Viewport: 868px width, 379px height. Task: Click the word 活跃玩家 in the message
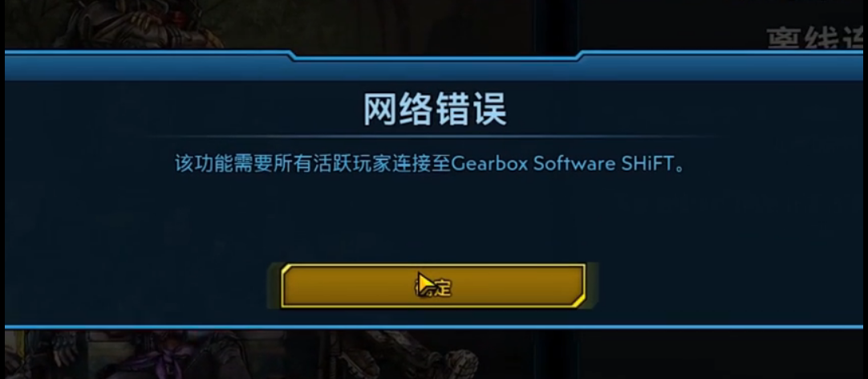[322, 165]
